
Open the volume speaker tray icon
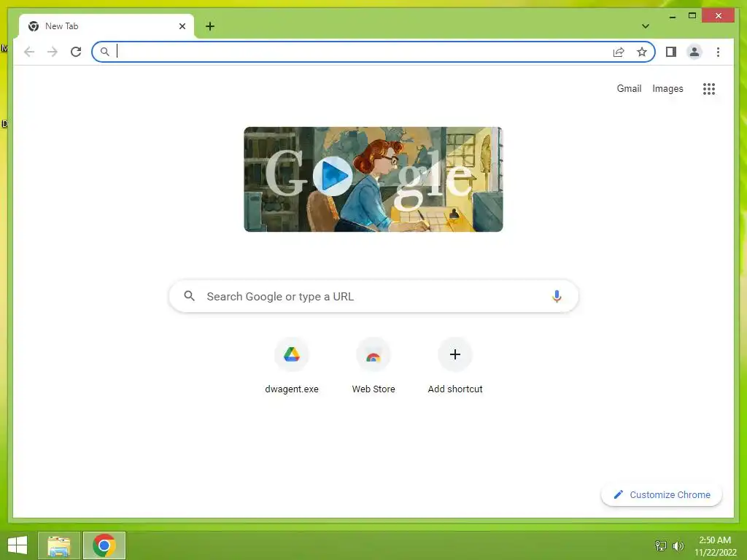pyautogui.click(x=678, y=545)
